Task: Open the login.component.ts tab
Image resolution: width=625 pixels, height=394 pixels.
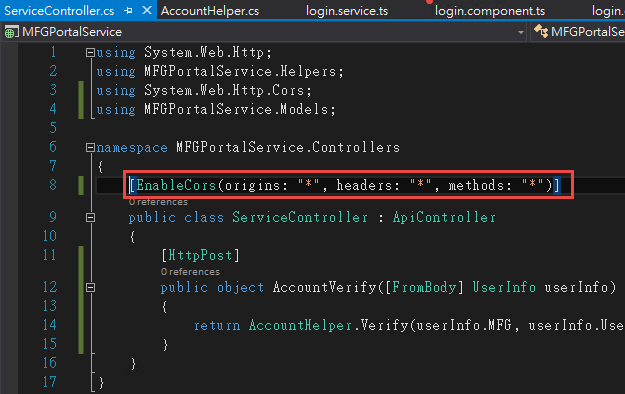Action: coord(490,11)
